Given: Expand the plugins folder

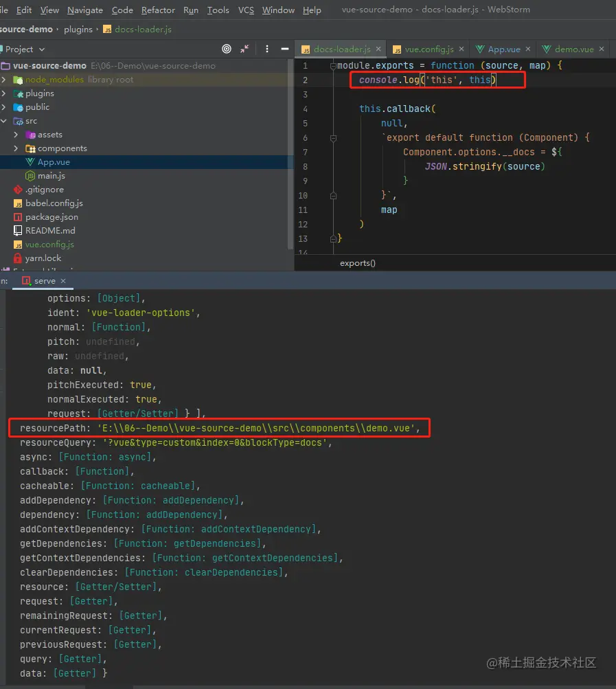Looking at the screenshot, I should (4, 93).
